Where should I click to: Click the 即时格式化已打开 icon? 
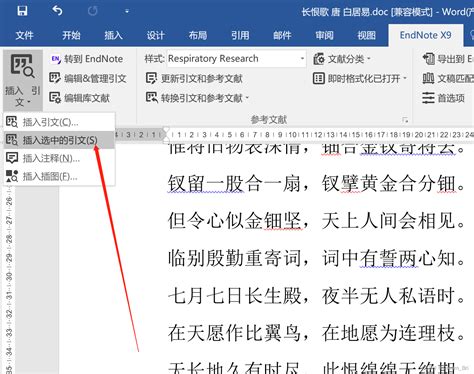pos(319,79)
